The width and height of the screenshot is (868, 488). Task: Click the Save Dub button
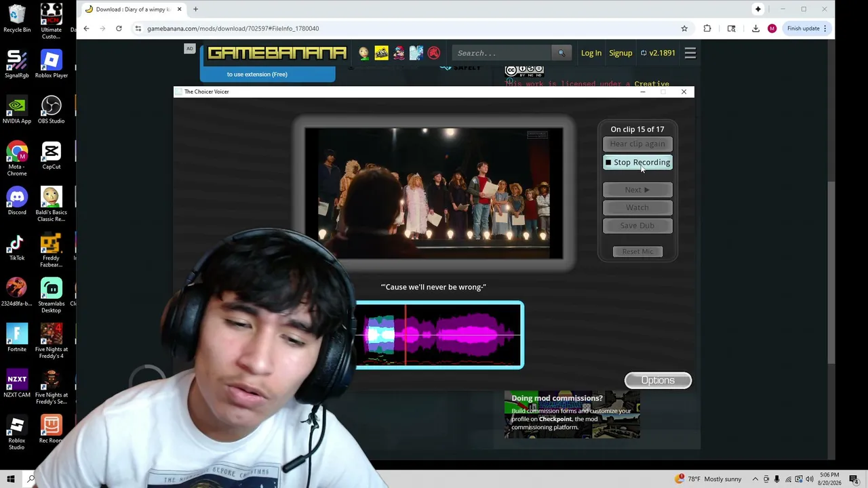[637, 226]
